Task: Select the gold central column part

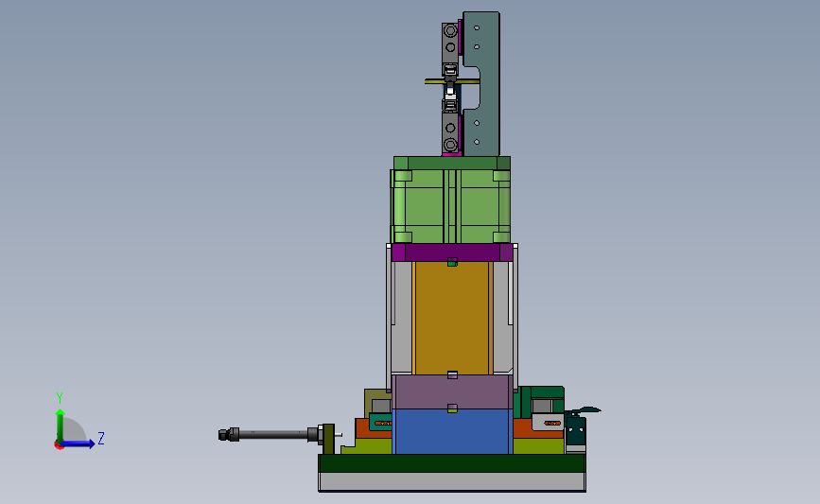Action: coord(452,318)
